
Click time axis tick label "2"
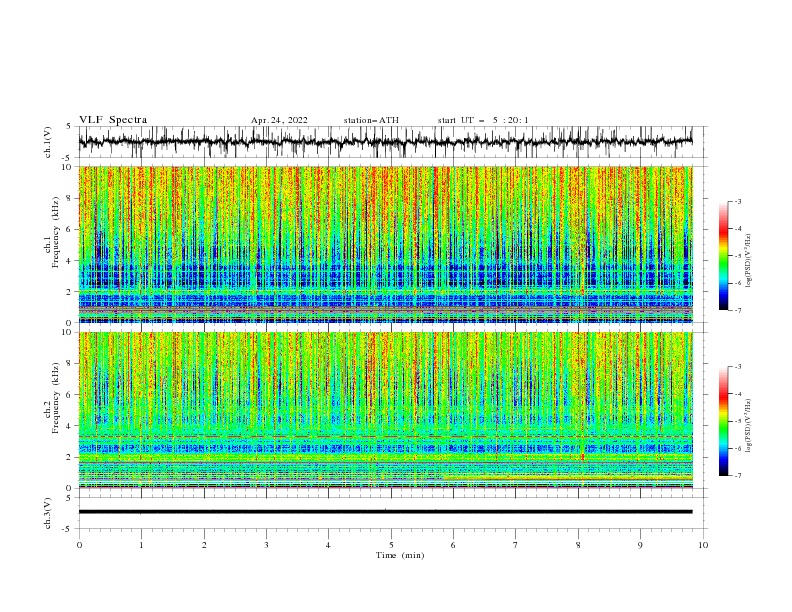click(204, 545)
